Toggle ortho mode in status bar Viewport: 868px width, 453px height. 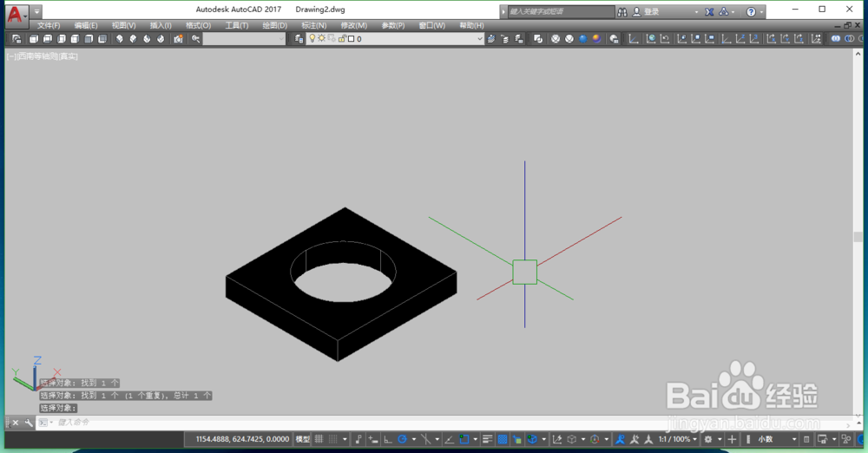click(388, 440)
